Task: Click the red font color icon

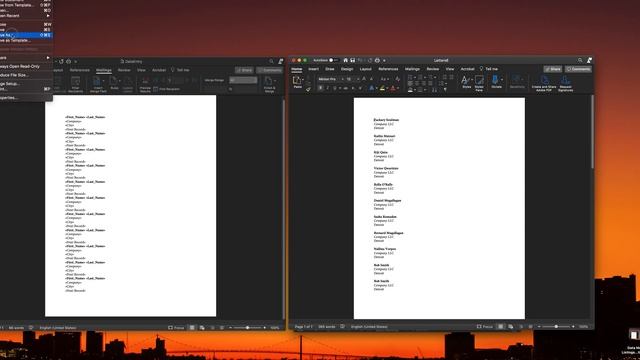Action: (x=393, y=88)
